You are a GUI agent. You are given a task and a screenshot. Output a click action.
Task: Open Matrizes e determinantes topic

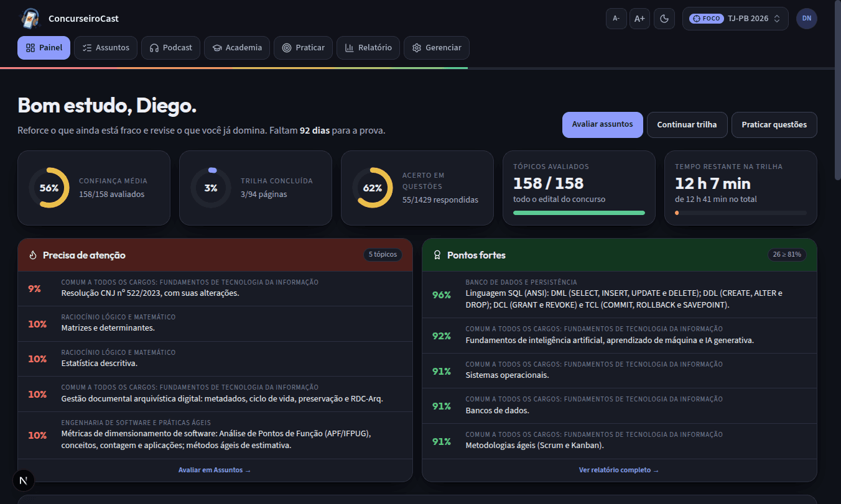[215, 324]
